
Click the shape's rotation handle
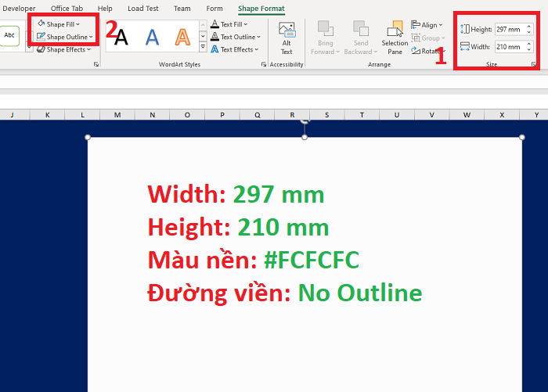305,120
